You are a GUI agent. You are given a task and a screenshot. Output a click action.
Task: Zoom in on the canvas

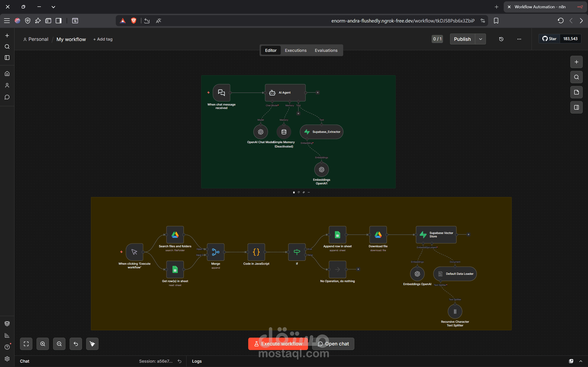(x=43, y=344)
